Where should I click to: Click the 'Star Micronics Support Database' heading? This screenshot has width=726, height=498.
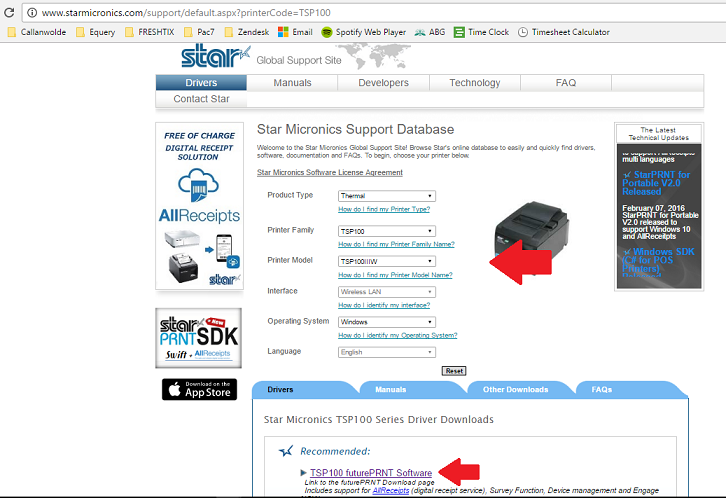click(355, 129)
